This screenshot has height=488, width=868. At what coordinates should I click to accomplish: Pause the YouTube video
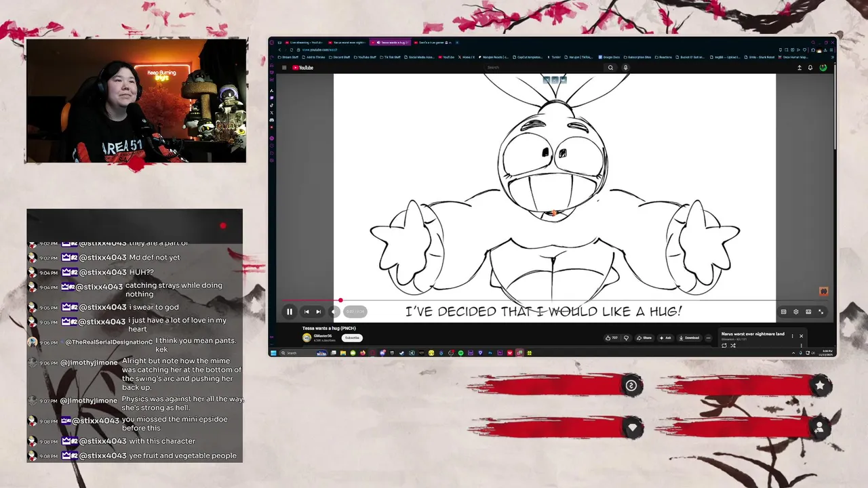tap(290, 312)
